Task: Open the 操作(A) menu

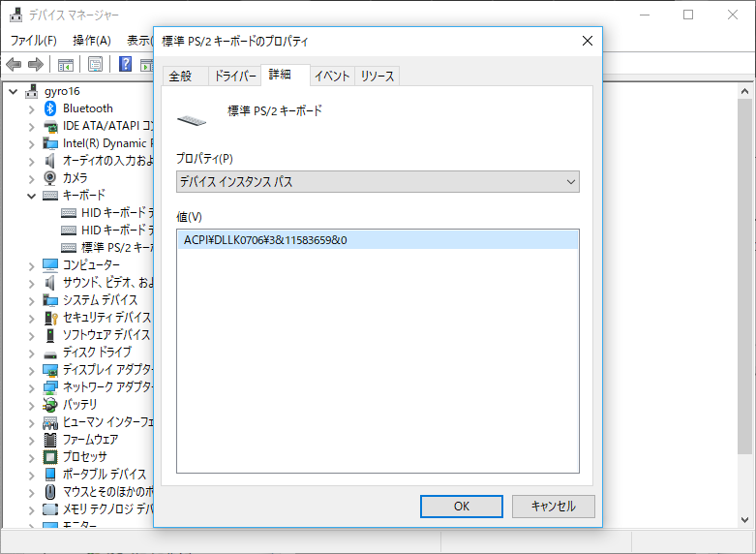Action: [x=92, y=41]
